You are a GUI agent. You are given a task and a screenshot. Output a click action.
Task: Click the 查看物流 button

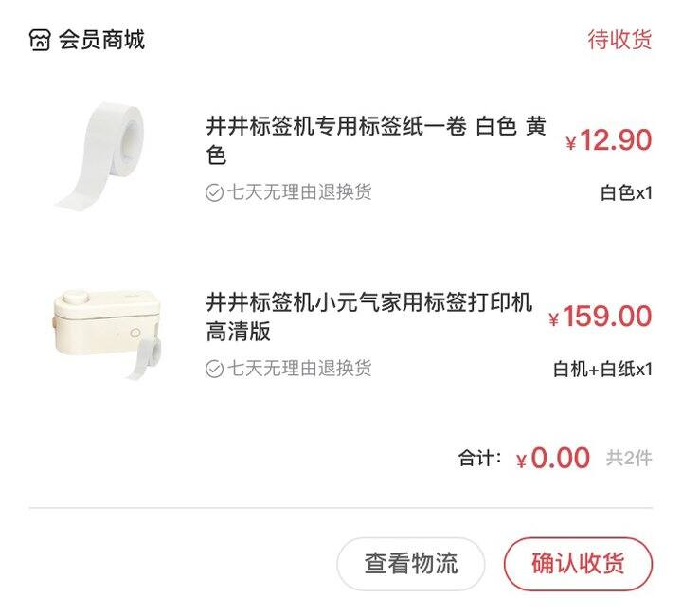coord(411,564)
